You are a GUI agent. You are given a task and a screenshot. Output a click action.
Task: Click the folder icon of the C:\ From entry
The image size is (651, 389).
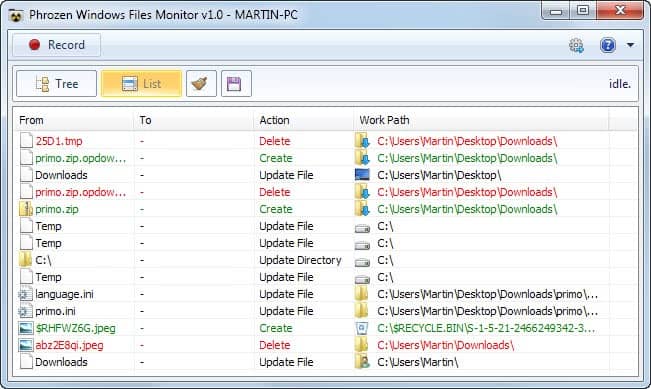click(x=25, y=260)
